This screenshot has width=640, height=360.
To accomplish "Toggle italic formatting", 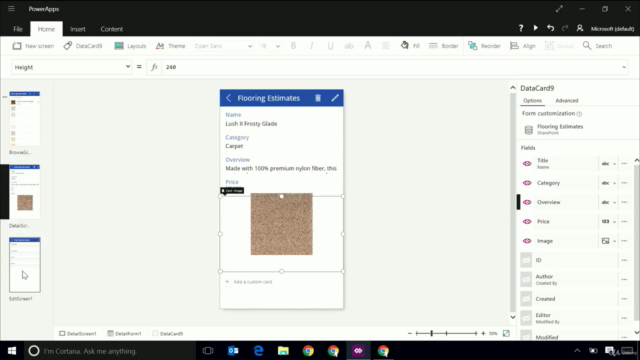I will 312,46.
